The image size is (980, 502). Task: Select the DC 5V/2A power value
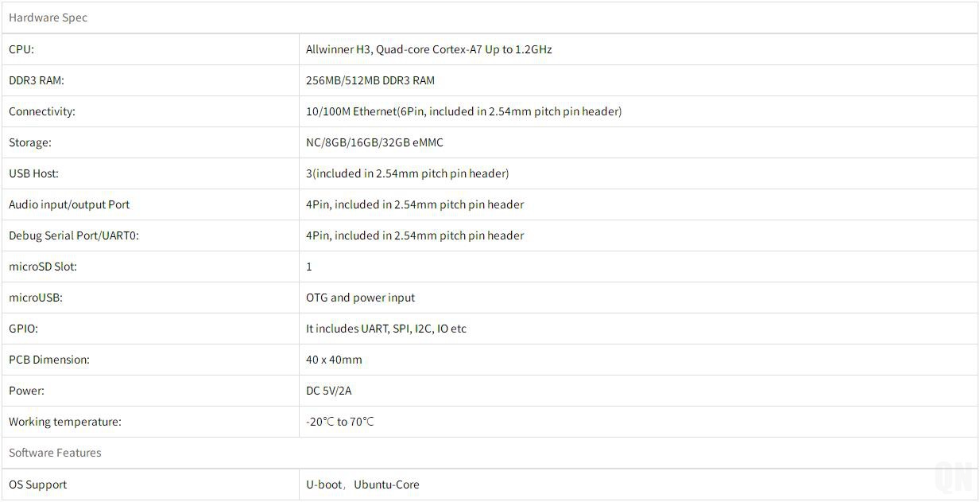328,391
